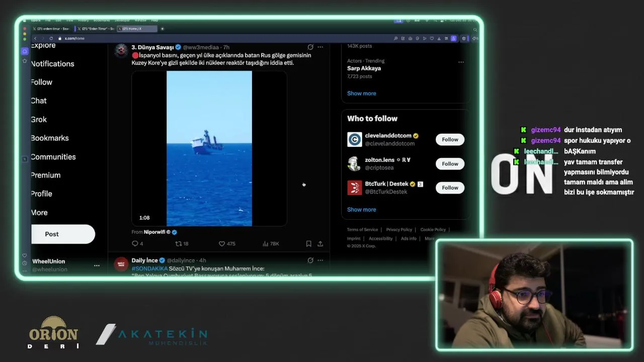The image size is (644, 362).
Task: Open the Cookie Policy link
Action: pos(433,230)
